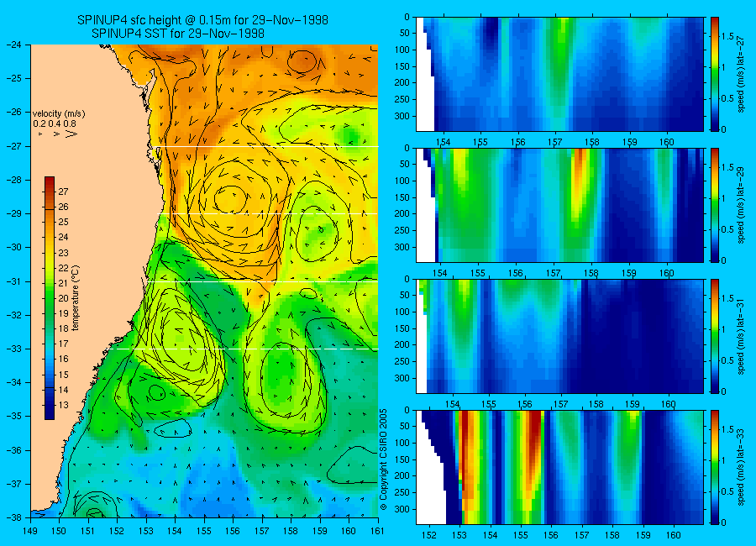756x546 pixels.
Task: Click the '0.2 0.4 0.8' velocity scale values
Action: [x=55, y=123]
